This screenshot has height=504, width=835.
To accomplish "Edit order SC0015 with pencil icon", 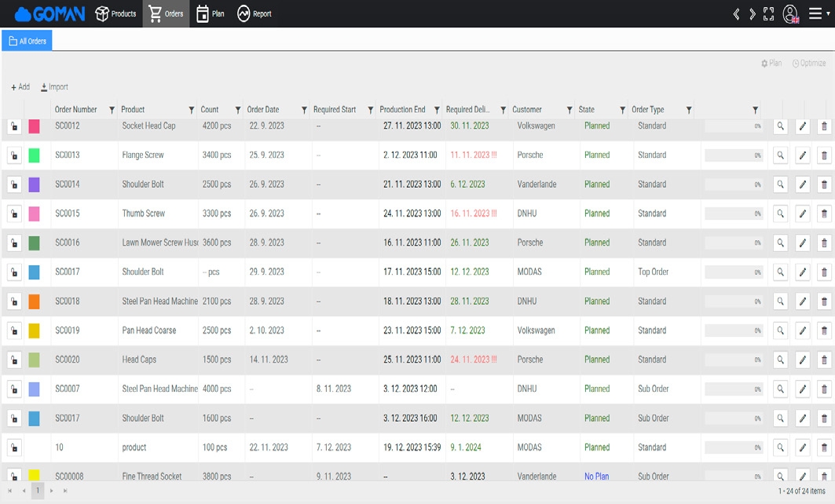I will [x=803, y=214].
